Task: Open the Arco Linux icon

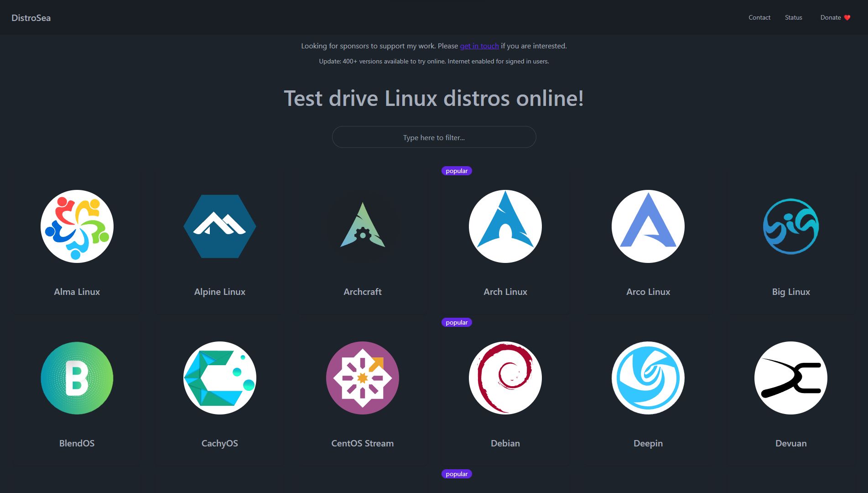Action: (x=648, y=226)
